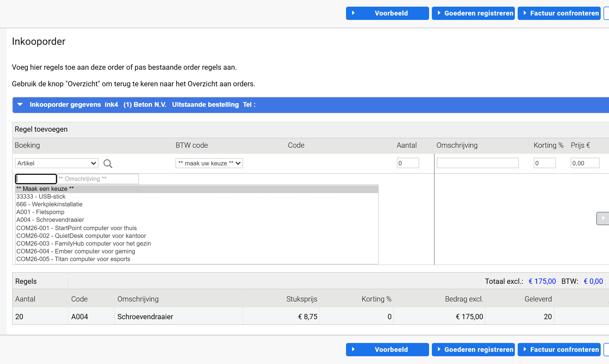Select '666 - Werkplekinstallatie' from the list
Viewport: 609px width, 364px height.
(197, 204)
